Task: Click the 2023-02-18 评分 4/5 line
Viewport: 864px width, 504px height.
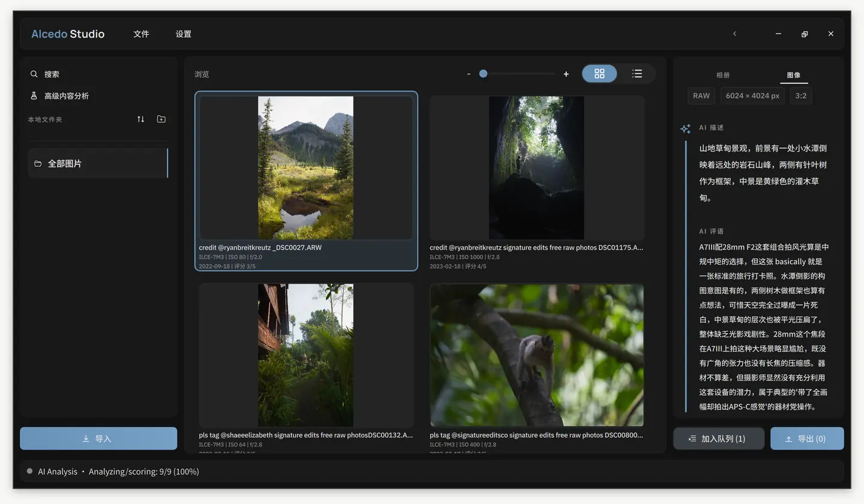Action: tap(458, 266)
